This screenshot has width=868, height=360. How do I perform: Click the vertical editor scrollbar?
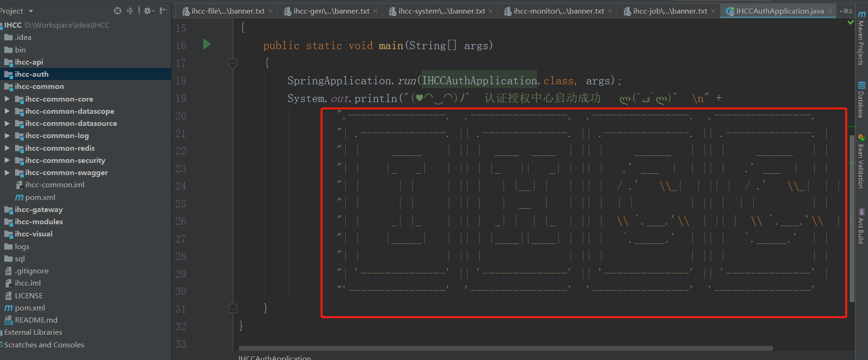[x=852, y=218]
